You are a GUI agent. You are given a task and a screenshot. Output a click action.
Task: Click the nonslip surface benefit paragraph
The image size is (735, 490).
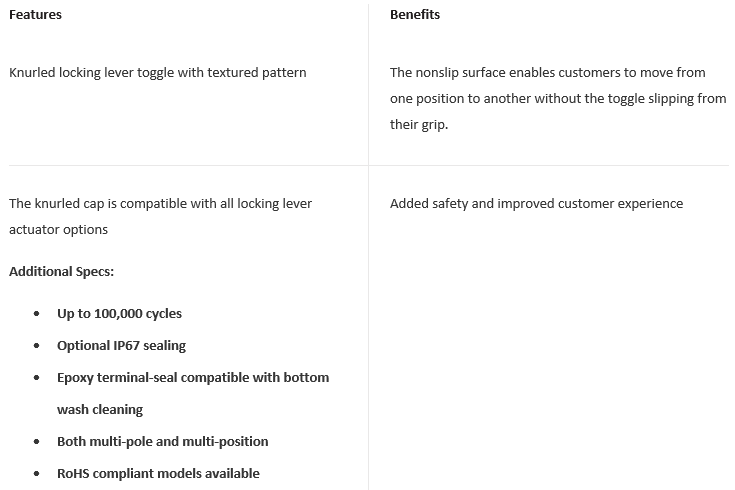[x=558, y=98]
